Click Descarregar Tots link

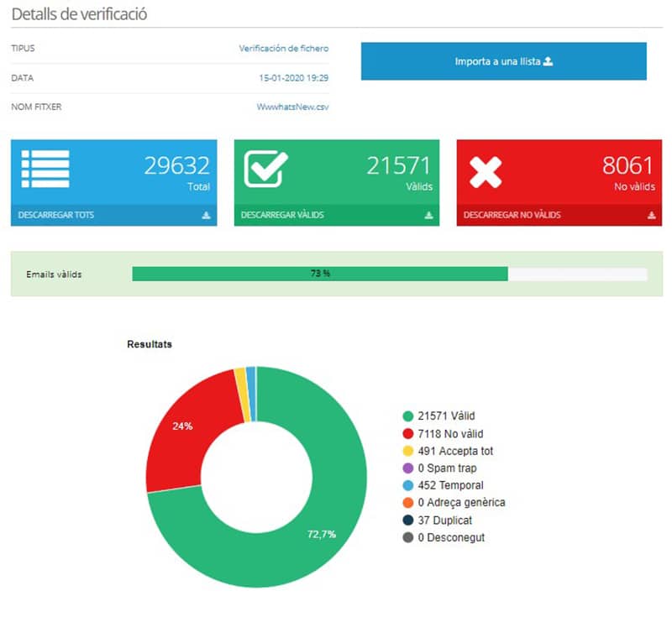(x=55, y=215)
